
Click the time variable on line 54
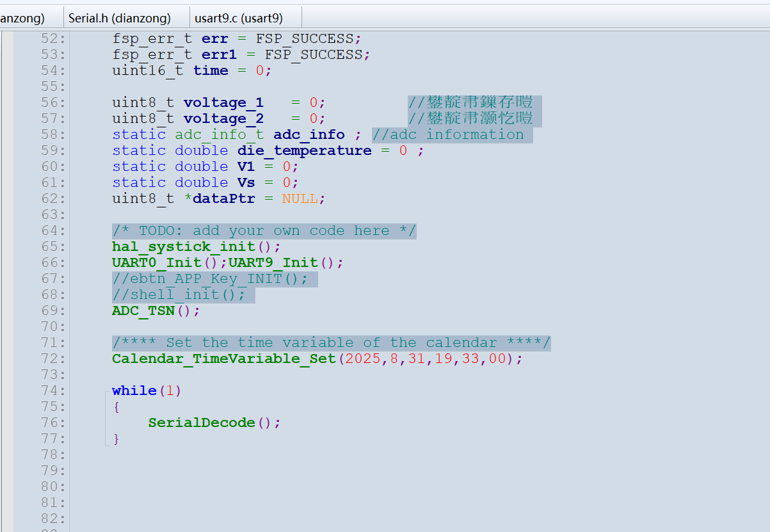point(211,70)
